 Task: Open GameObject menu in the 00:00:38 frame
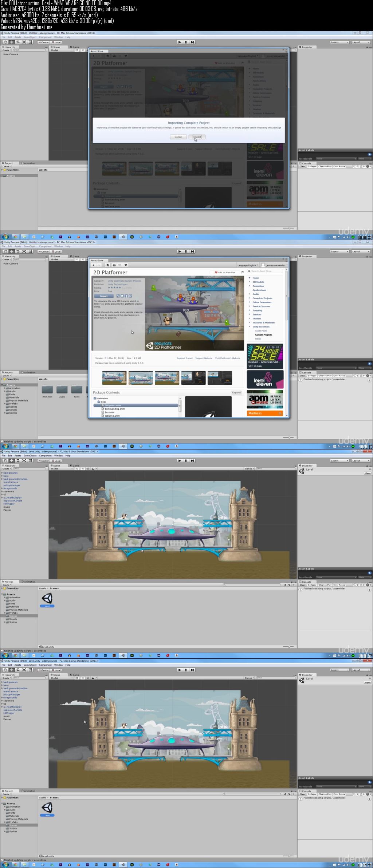pos(30,37)
